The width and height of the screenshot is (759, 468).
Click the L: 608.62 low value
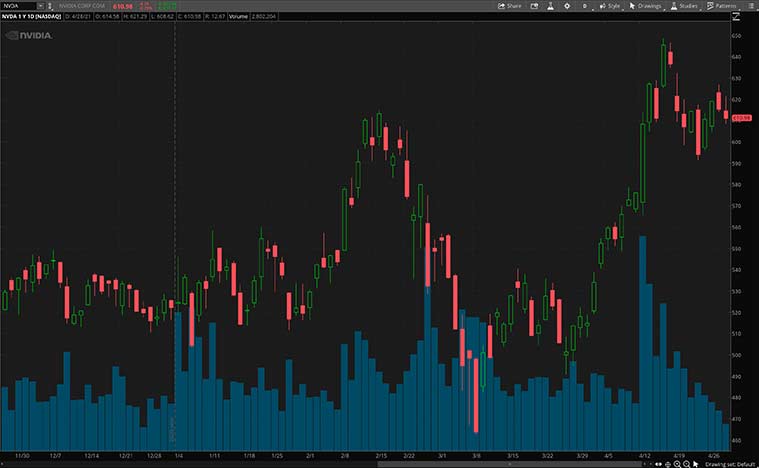coord(162,16)
